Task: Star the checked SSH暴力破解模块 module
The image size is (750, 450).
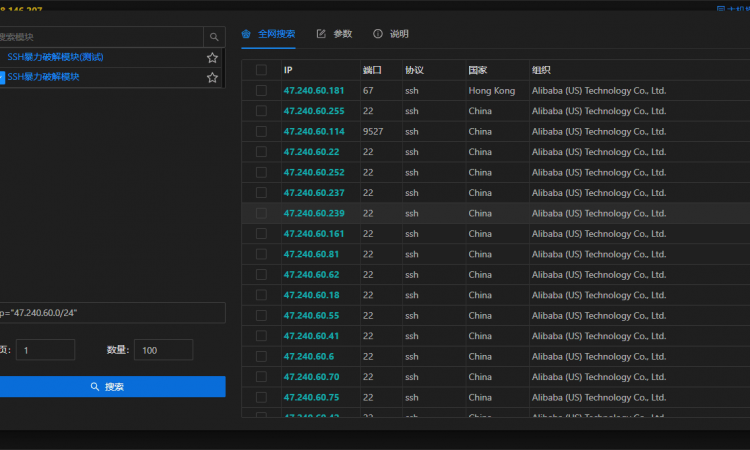Action: point(212,77)
